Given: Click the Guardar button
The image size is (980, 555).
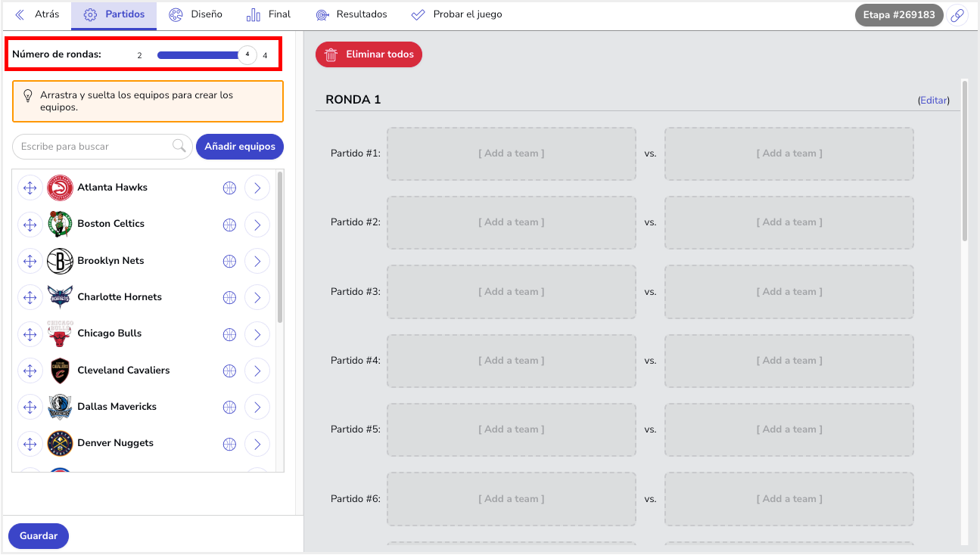Looking at the screenshot, I should (x=39, y=536).
